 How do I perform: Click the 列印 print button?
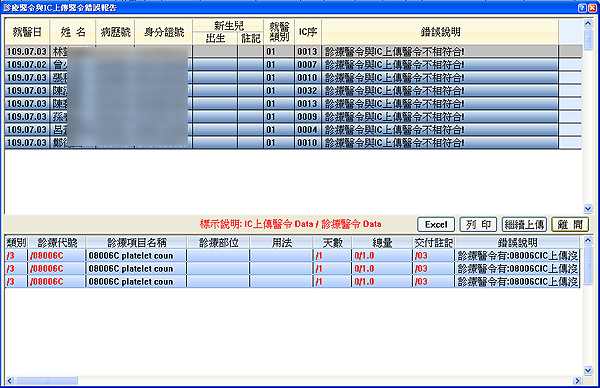tap(478, 225)
